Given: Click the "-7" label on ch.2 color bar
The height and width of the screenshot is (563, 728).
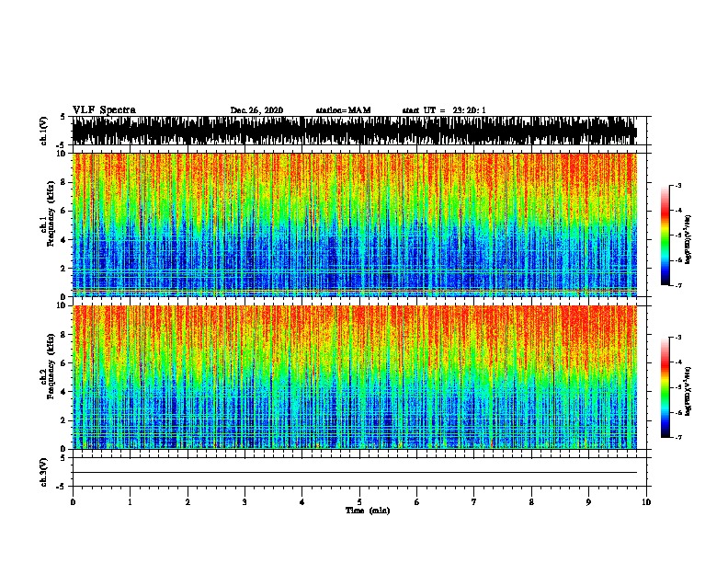Looking at the screenshot, I should pos(677,437).
